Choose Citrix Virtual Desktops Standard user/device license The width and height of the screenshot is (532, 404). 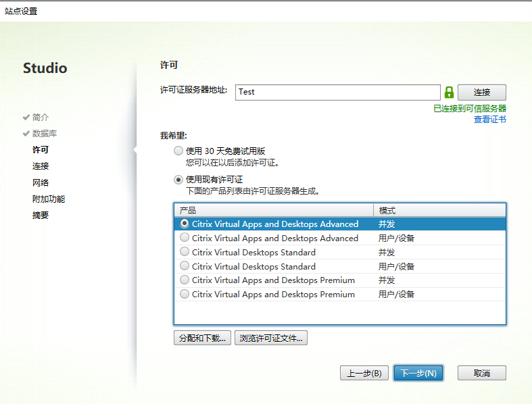tap(185, 266)
